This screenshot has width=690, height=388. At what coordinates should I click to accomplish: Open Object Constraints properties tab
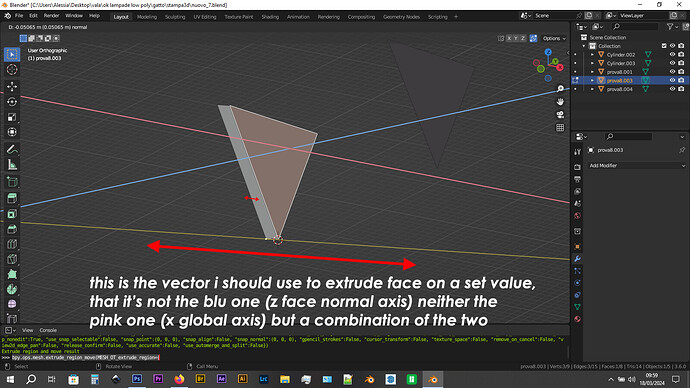tap(577, 295)
